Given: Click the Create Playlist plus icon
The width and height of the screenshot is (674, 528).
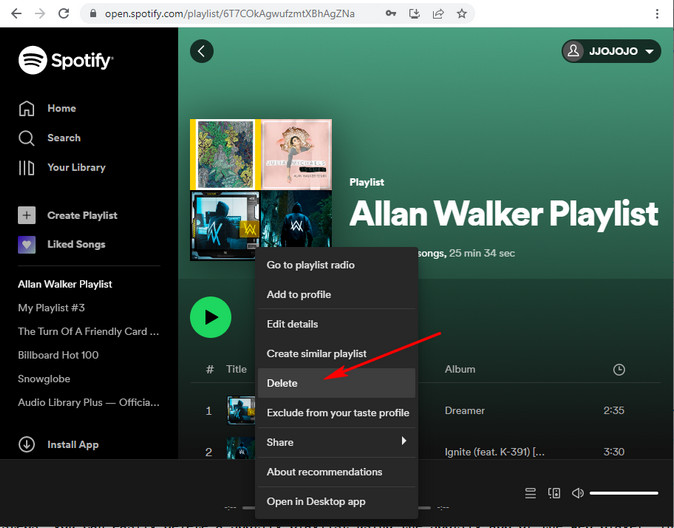Looking at the screenshot, I should (x=27, y=215).
